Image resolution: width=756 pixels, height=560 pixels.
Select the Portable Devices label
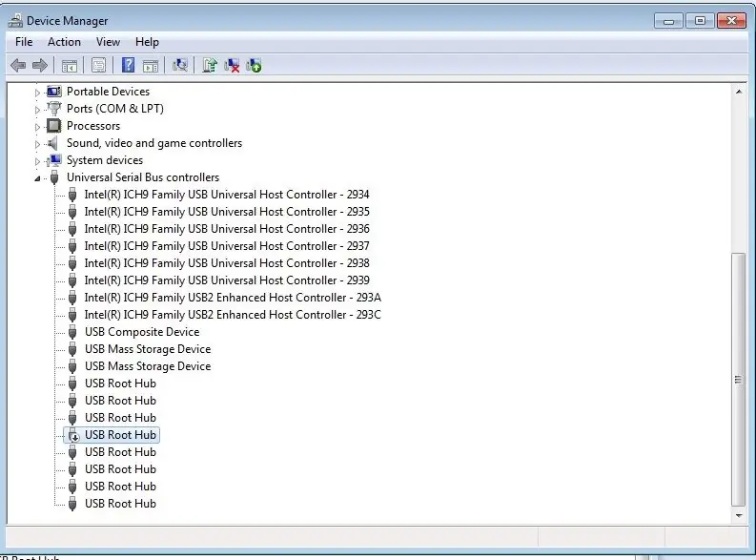108,92
